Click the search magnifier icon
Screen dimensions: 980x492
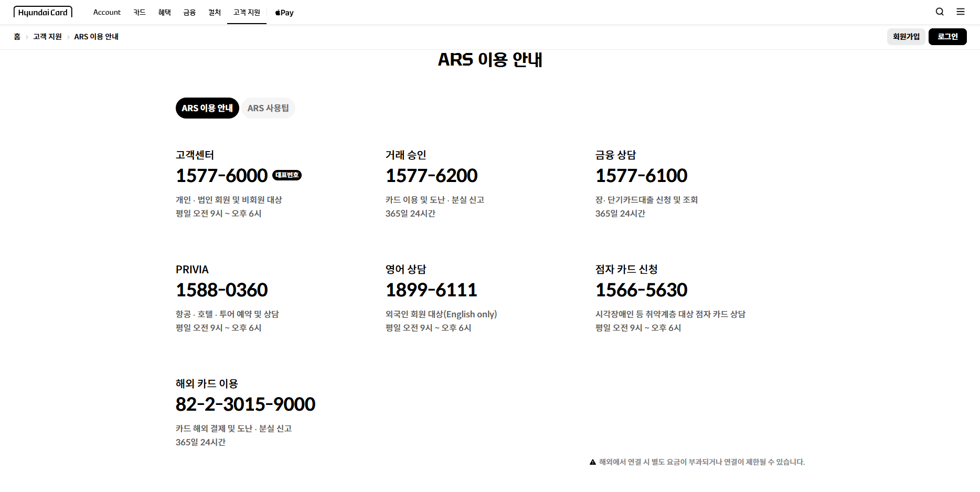(x=939, y=11)
